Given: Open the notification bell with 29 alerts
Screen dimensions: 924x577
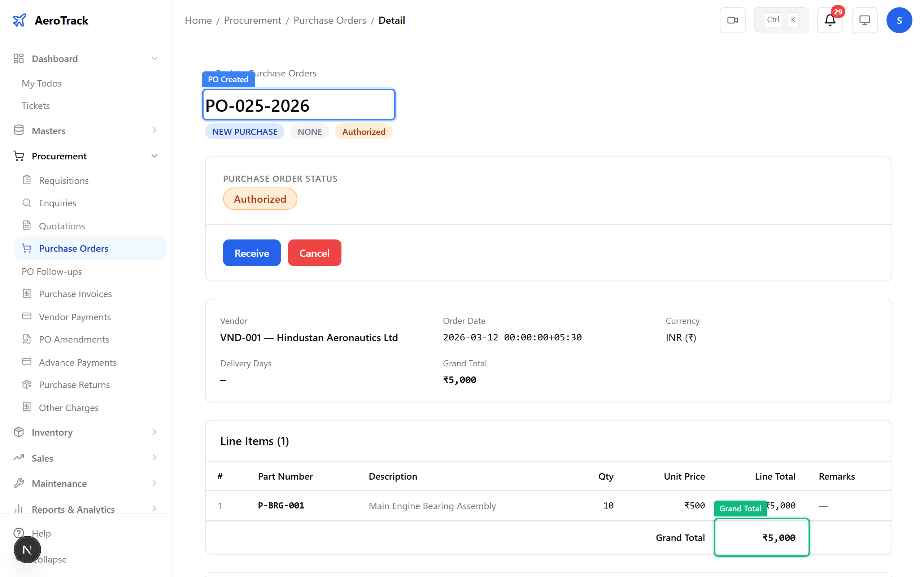Looking at the screenshot, I should click(829, 20).
